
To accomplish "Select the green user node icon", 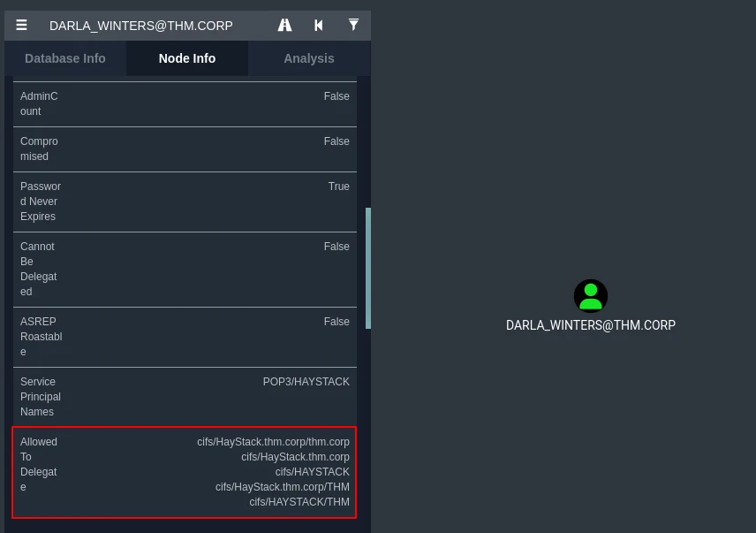I will tap(590, 296).
